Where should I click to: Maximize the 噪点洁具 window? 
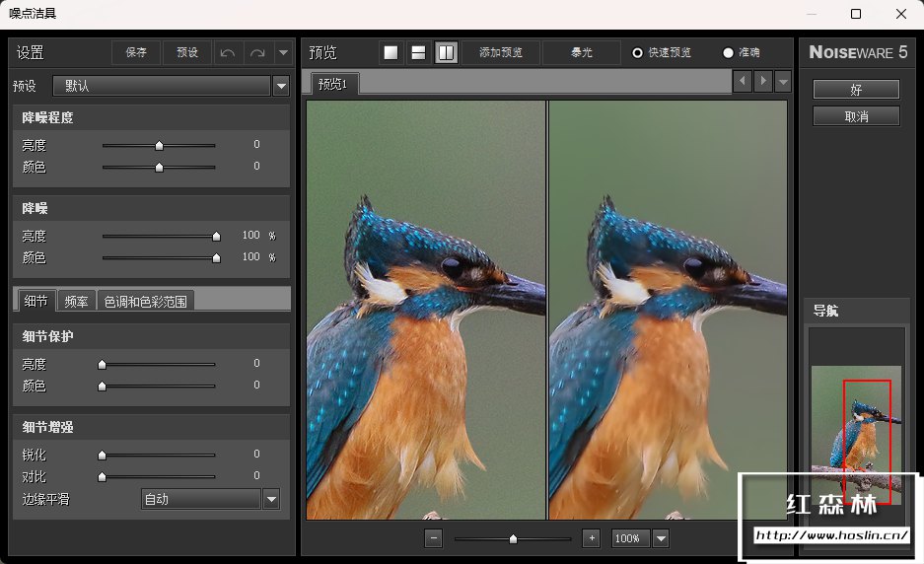(856, 14)
